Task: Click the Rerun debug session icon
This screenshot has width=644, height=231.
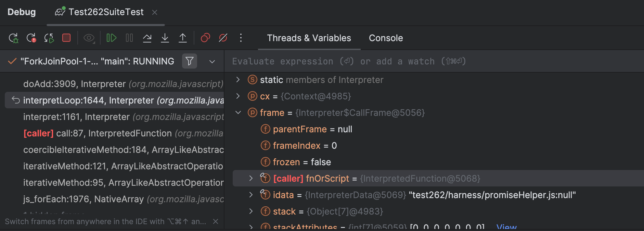Action: (x=13, y=38)
